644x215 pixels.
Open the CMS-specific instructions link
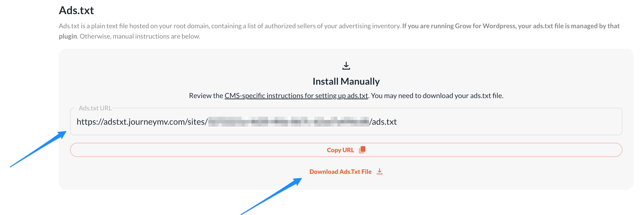296,96
